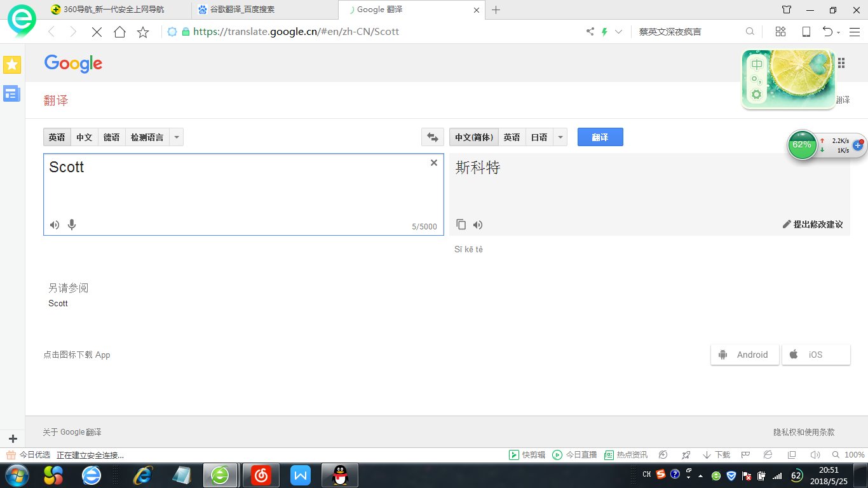Open more source languages dropdown
The image size is (868, 488).
[176, 137]
